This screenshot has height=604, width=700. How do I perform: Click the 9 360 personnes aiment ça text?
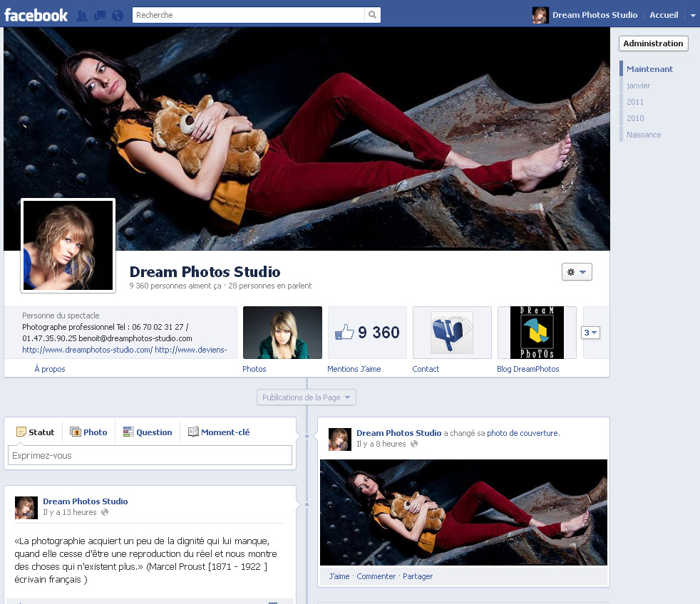pos(175,286)
